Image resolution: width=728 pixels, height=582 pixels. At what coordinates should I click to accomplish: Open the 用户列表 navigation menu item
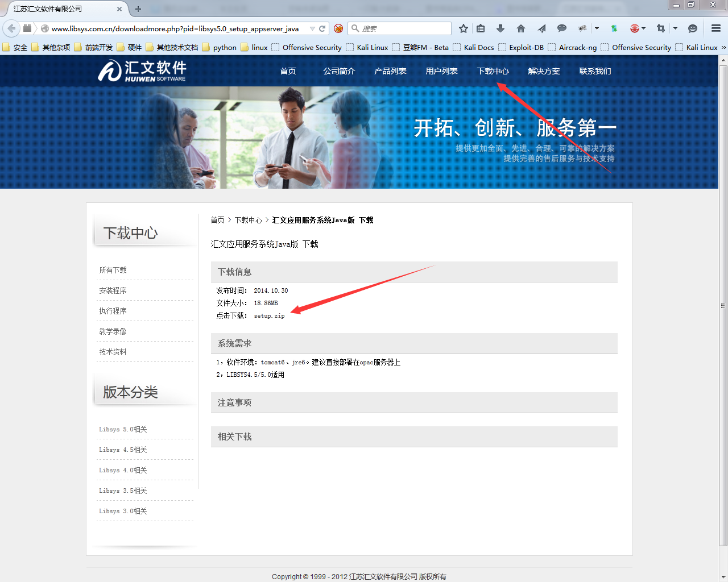[441, 71]
